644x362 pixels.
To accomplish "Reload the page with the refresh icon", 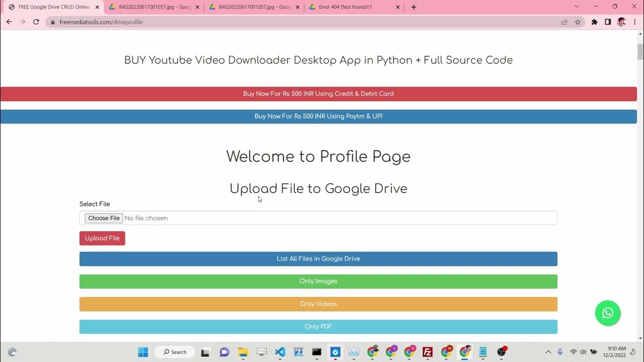I will coord(36,22).
